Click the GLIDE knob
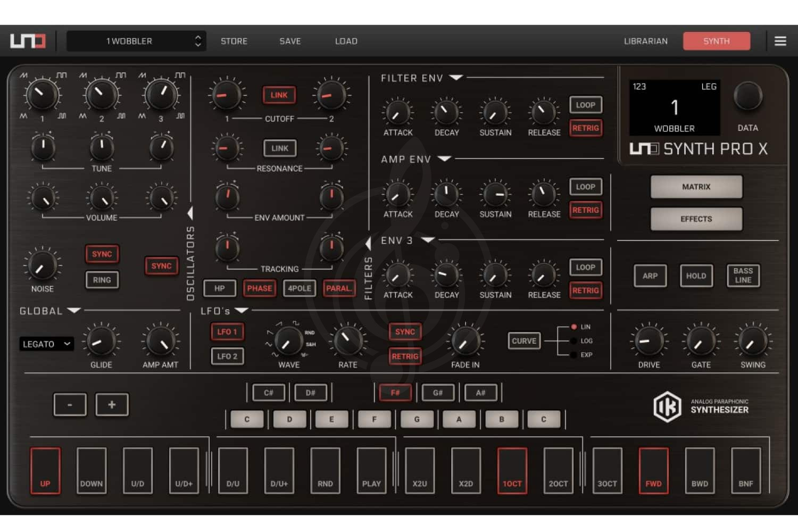Image resolution: width=798 pixels, height=532 pixels. pyautogui.click(x=101, y=341)
